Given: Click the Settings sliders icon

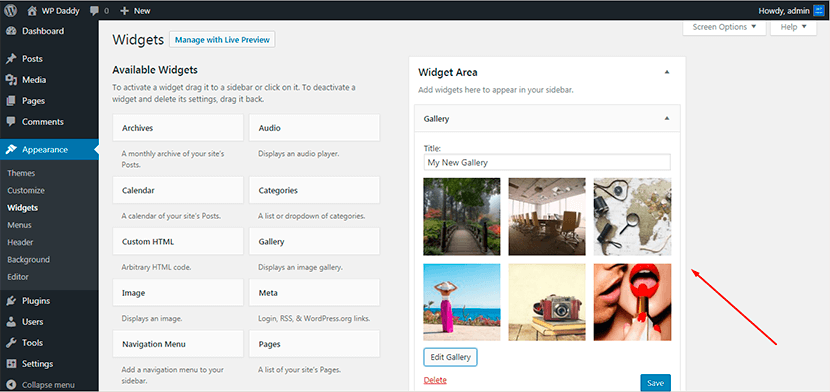Looking at the screenshot, I should (11, 364).
